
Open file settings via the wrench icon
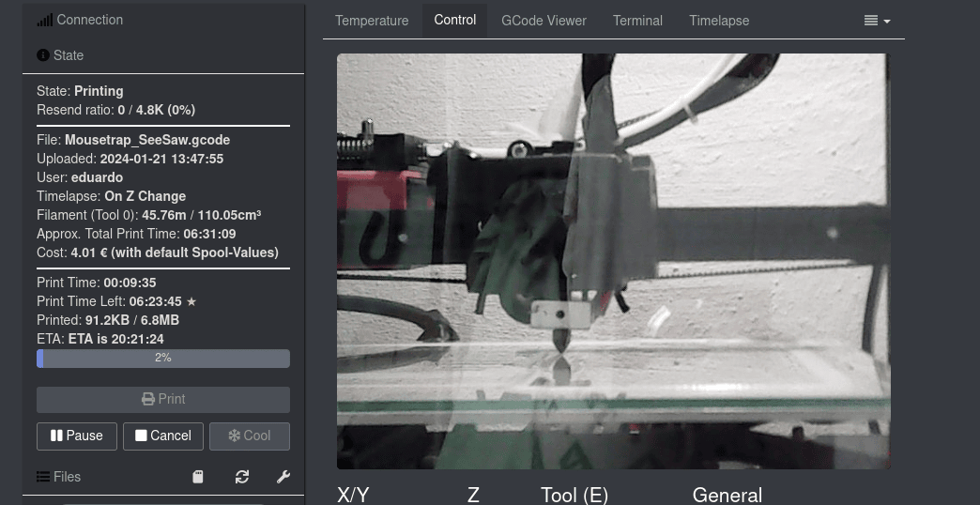[x=283, y=477]
